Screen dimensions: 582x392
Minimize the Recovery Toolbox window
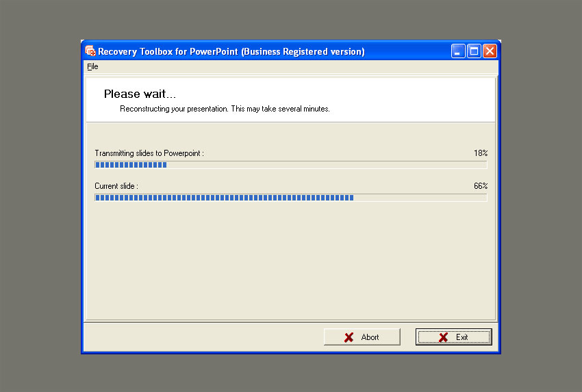click(x=458, y=51)
